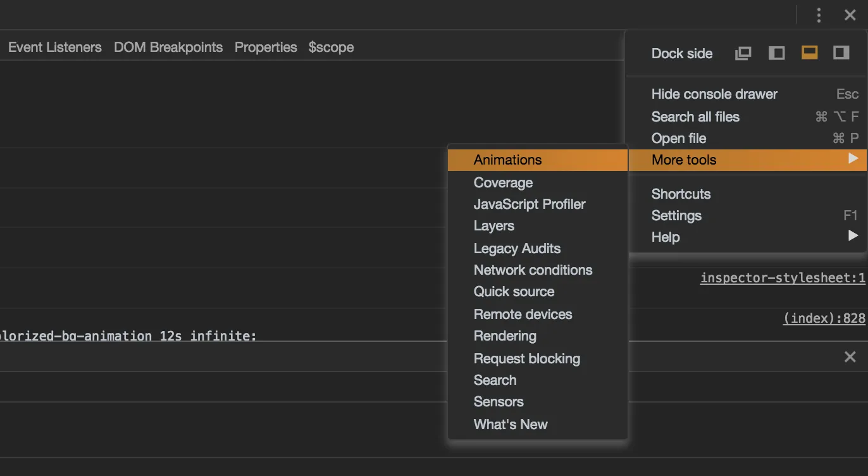Dock DevTools to the right side

(x=841, y=53)
